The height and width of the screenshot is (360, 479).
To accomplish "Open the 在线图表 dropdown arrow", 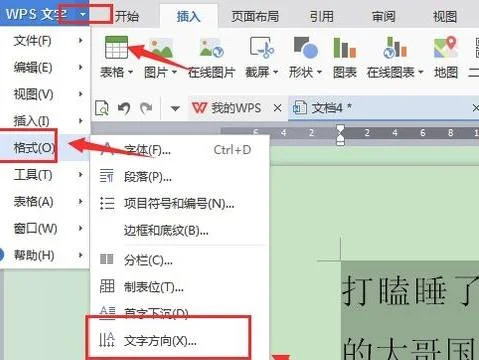I will click(x=420, y=72).
